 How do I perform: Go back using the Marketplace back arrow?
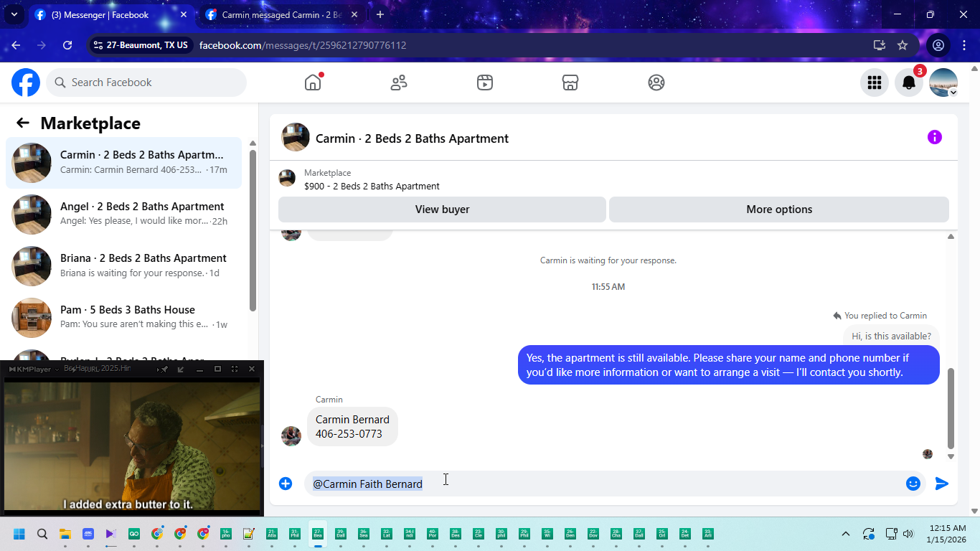(x=23, y=123)
